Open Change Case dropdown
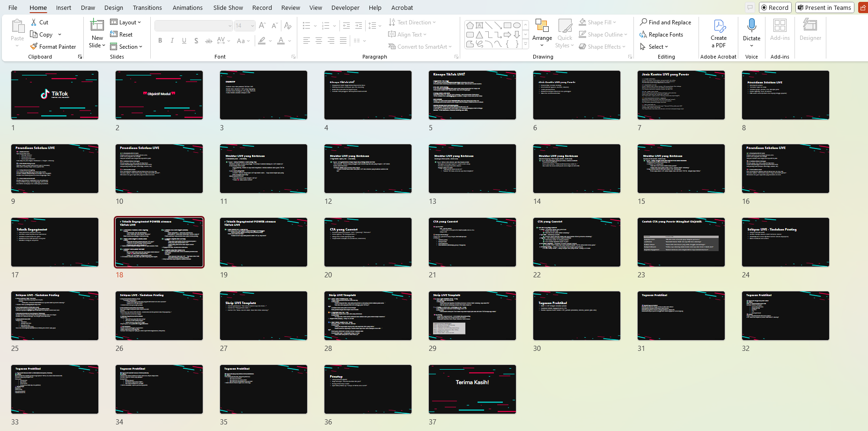868x431 pixels. pyautogui.click(x=243, y=41)
